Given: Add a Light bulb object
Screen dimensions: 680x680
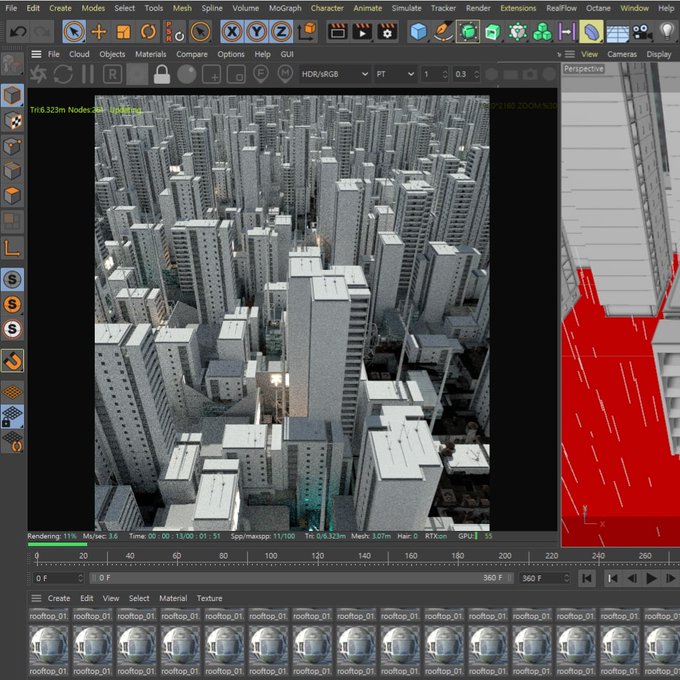Looking at the screenshot, I should [666, 32].
